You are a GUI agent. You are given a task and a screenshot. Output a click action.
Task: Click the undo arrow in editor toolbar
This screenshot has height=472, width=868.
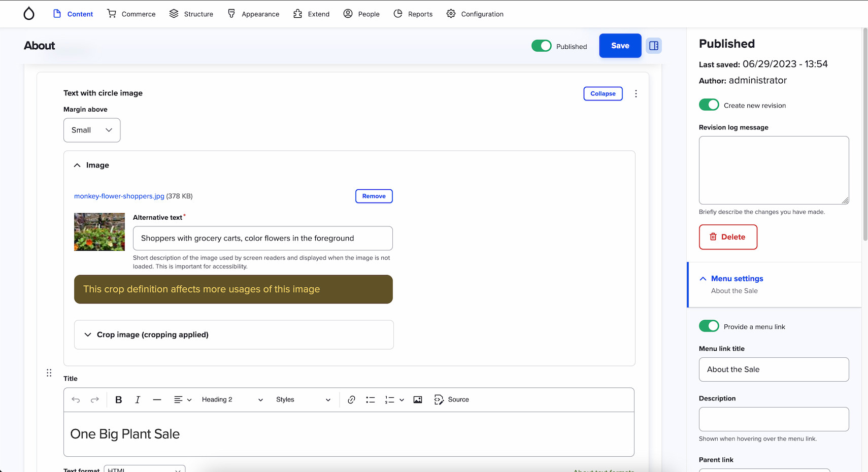click(x=76, y=400)
